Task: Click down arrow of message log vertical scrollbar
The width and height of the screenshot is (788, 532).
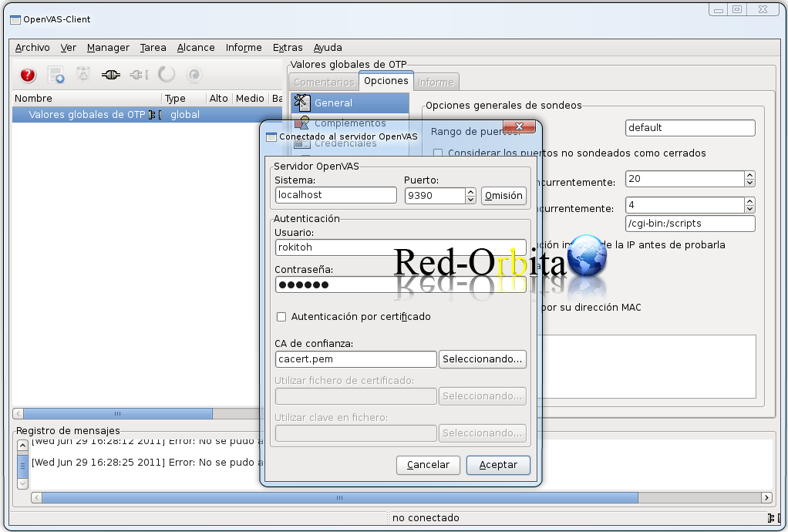Action: coord(22,483)
